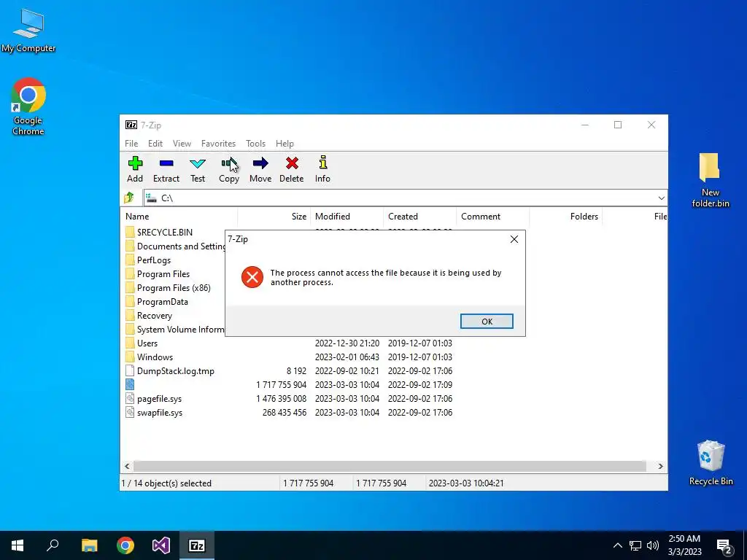Open Chrome from taskbar
The height and width of the screenshot is (560, 747).
coord(125,545)
